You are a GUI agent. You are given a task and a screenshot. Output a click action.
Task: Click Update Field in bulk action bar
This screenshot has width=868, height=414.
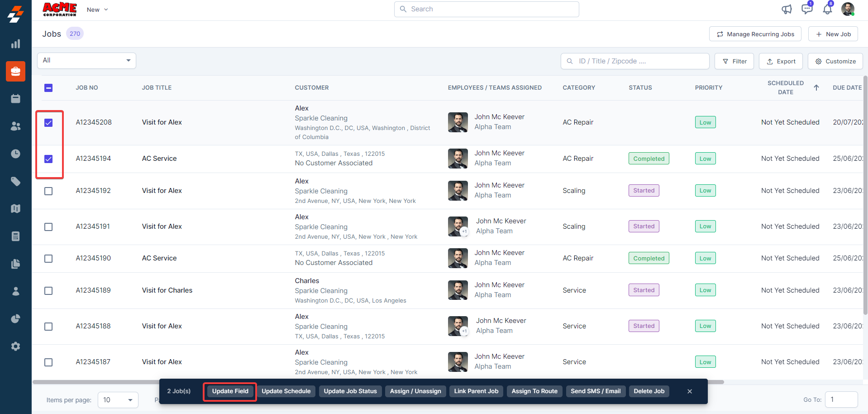tap(230, 391)
